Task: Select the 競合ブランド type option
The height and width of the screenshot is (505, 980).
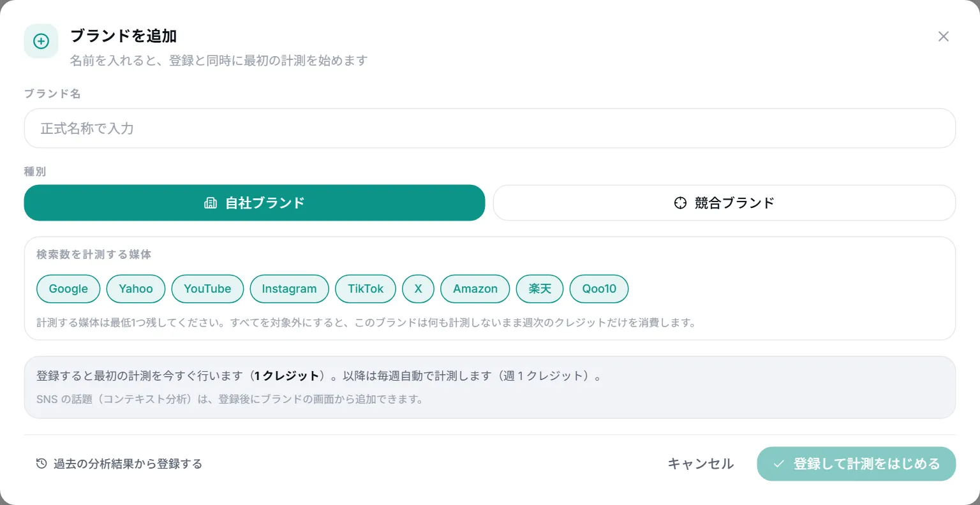Action: [x=724, y=203]
